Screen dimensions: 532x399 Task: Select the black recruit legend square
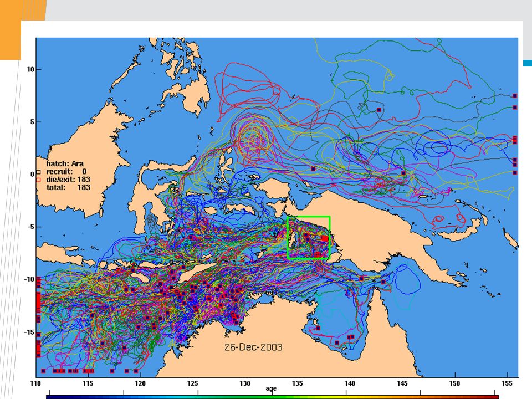38,172
